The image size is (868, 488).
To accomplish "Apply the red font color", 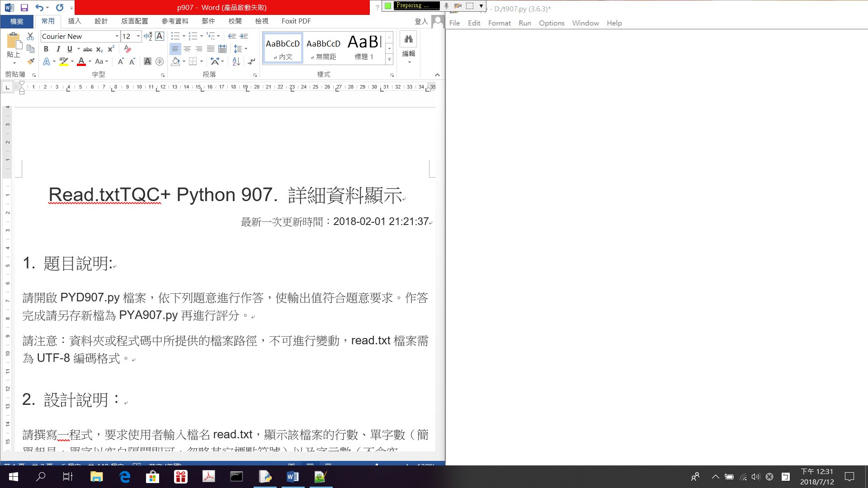I will point(81,61).
